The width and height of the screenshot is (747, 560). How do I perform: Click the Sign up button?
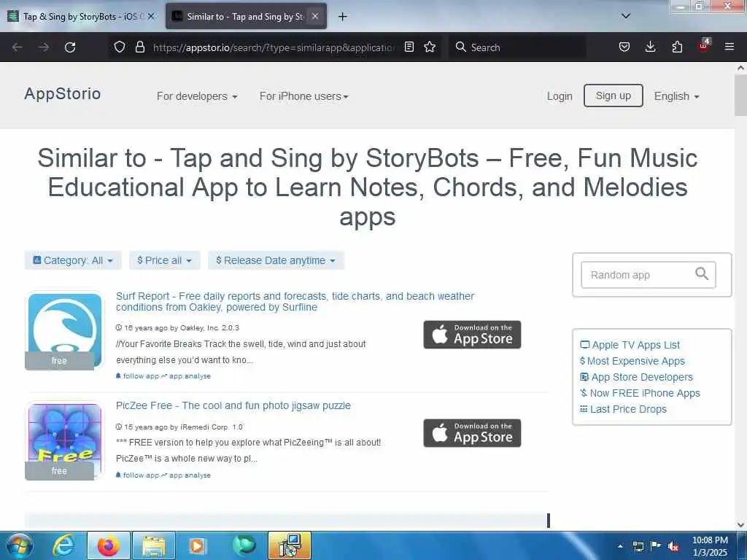(613, 96)
